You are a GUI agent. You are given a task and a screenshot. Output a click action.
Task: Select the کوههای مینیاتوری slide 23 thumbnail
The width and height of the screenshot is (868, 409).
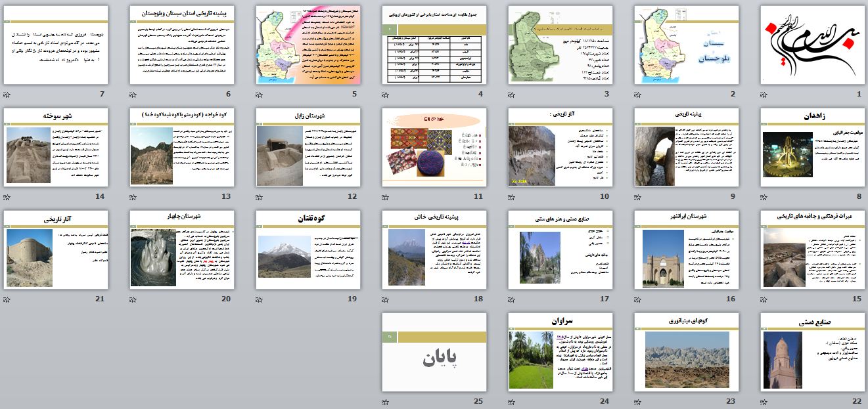(x=686, y=353)
